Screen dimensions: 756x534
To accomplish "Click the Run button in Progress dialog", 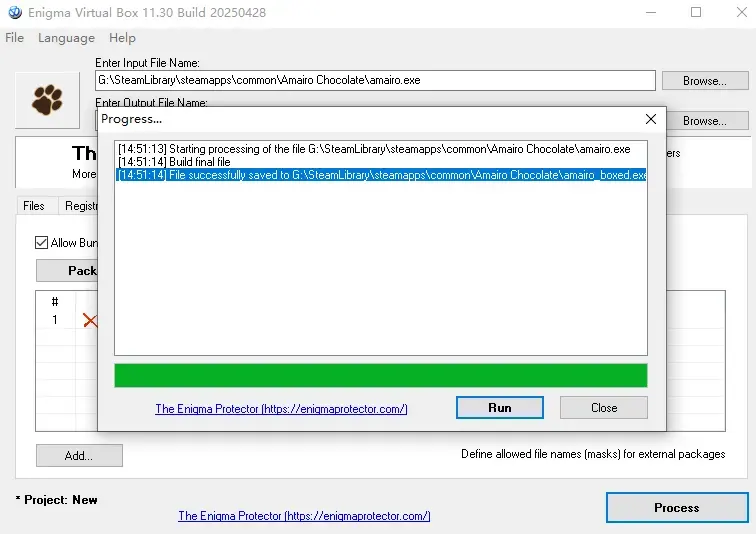I will 500,408.
